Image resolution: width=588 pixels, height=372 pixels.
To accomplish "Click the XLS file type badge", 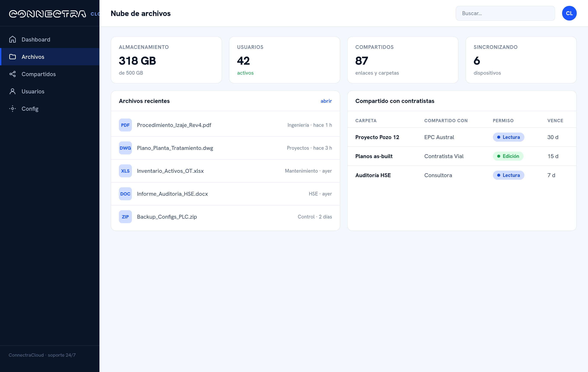I will 125,171.
